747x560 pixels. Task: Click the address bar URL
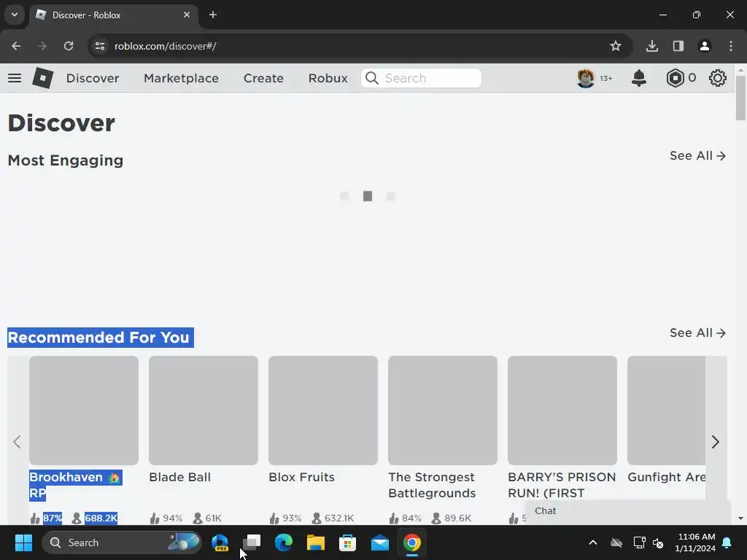coord(166,46)
